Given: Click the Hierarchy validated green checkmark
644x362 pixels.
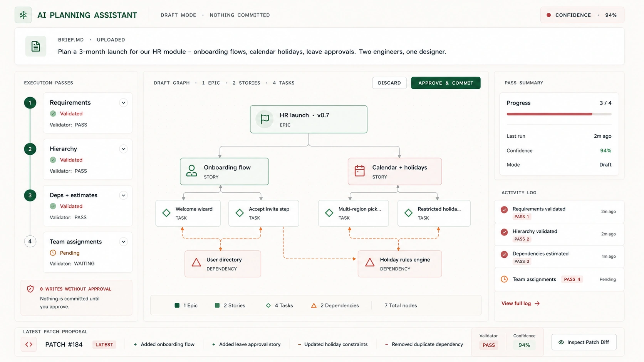Looking at the screenshot, I should pyautogui.click(x=53, y=160).
